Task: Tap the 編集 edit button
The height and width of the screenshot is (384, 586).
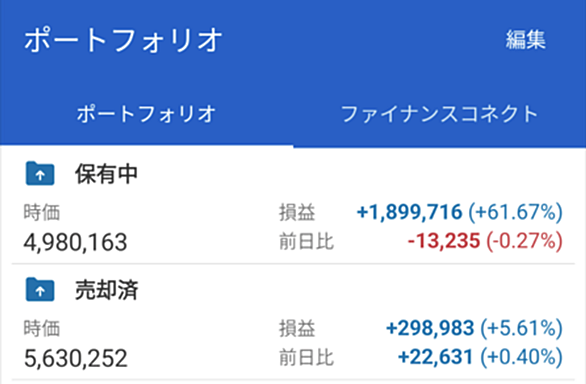Action: point(525,40)
